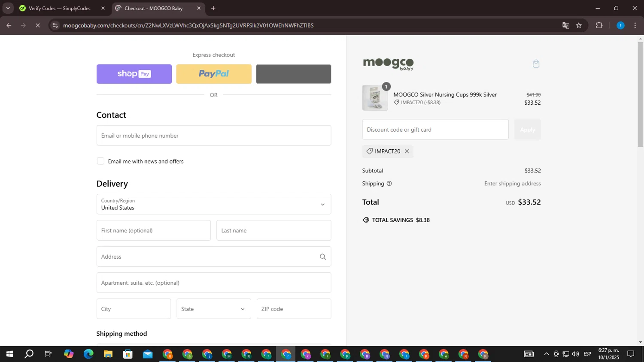Click the page vertical scrollbar thumb

[641, 94]
